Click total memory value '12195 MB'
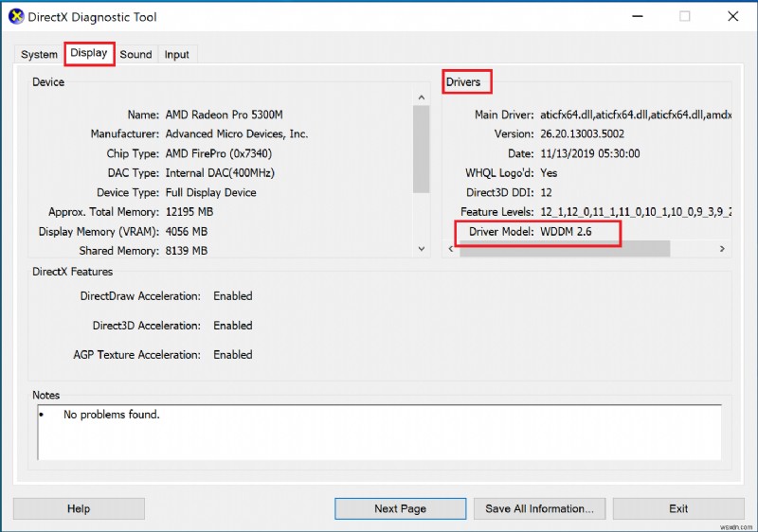The image size is (758, 532). click(189, 212)
